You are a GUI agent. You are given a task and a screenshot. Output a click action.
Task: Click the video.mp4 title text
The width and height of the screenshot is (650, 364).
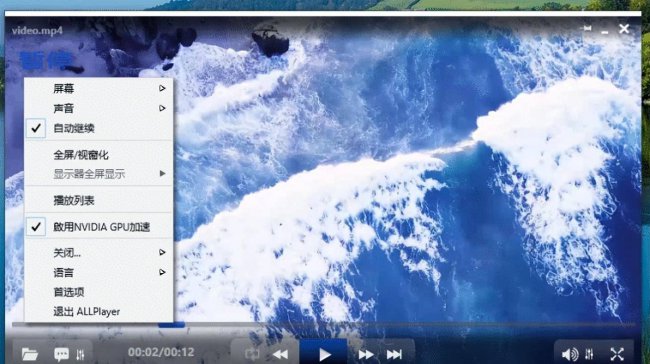pos(37,31)
